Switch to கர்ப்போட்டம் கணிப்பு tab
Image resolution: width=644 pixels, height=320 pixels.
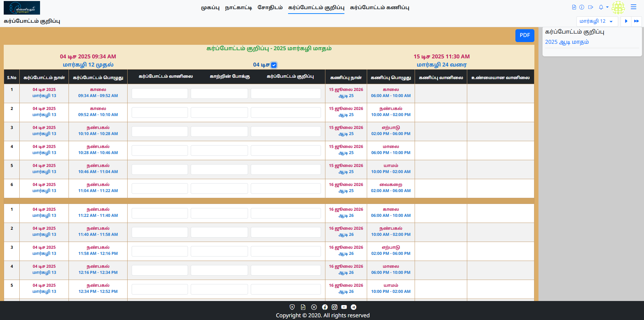click(x=379, y=7)
